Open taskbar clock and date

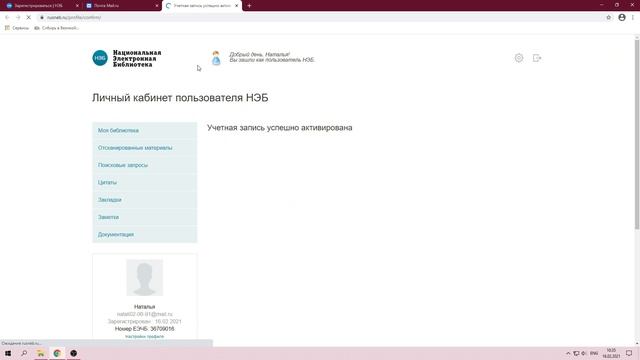[x=611, y=353]
